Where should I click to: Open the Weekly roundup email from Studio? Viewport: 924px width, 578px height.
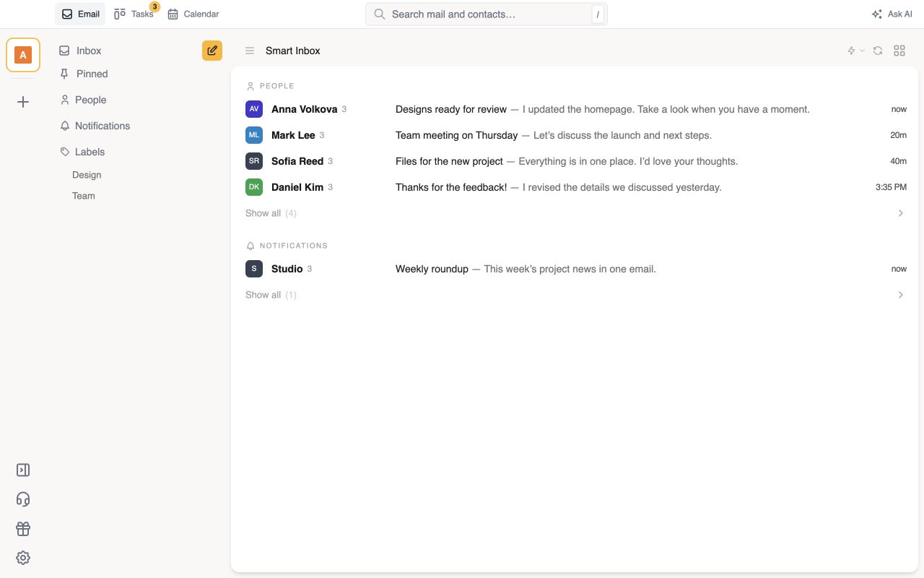pyautogui.click(x=576, y=269)
